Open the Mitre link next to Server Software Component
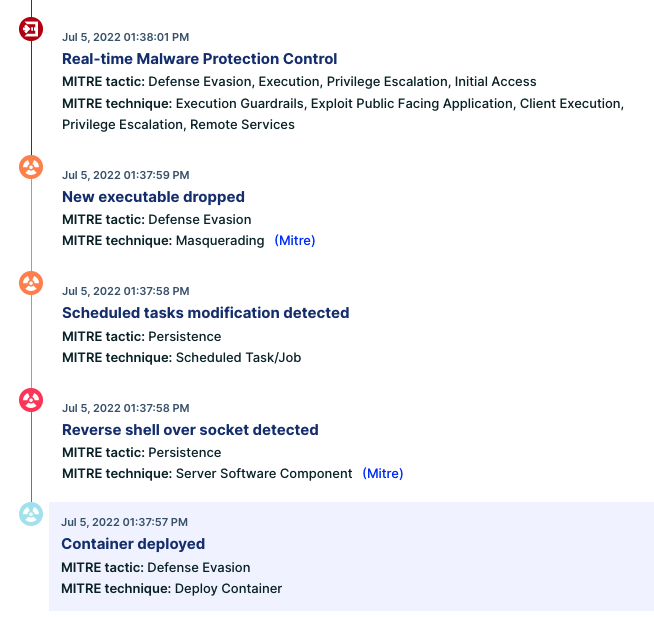This screenshot has height=617, width=654. click(383, 473)
